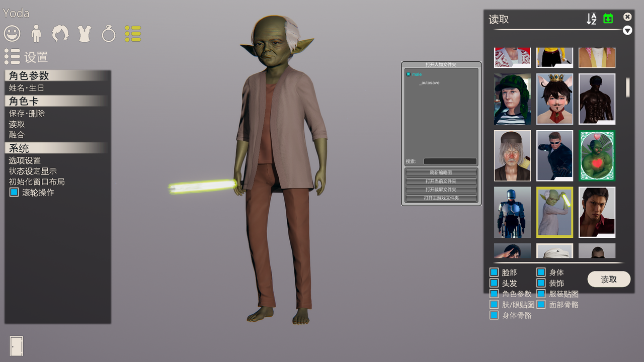Toggle the 身体骨骼 checkbox
This screenshot has height=362, width=644.
pyautogui.click(x=494, y=315)
